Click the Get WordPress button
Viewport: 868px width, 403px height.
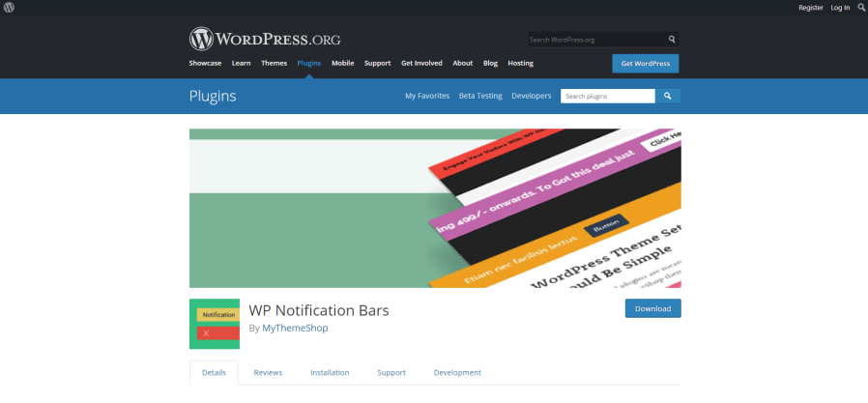pyautogui.click(x=646, y=64)
